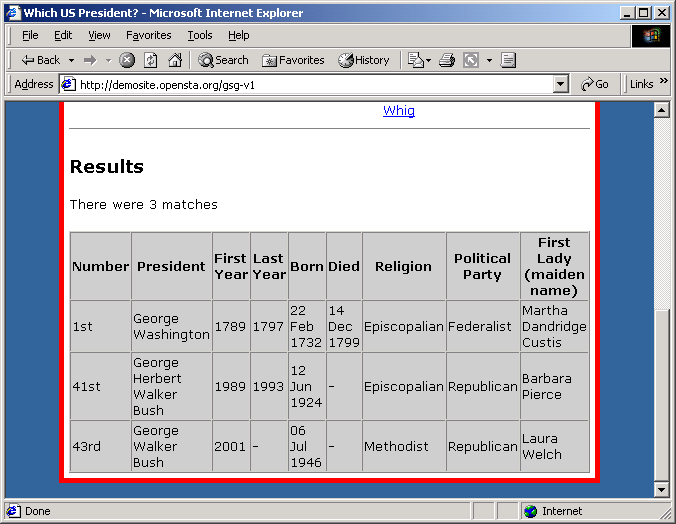676x524 pixels.
Task: Open the Search pane
Action: 223,60
